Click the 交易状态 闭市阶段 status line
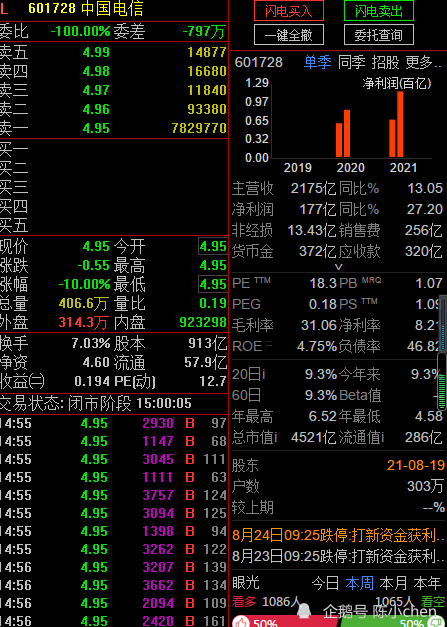 coord(96,403)
